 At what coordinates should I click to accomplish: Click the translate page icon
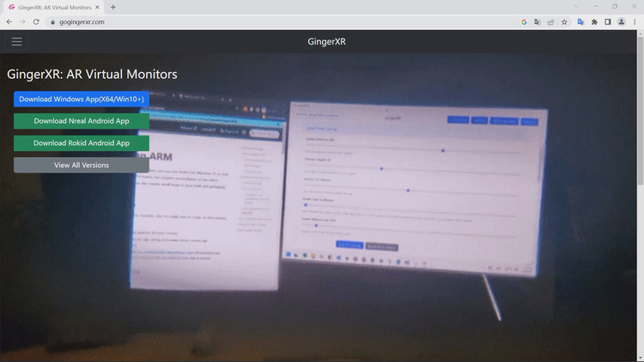point(538,22)
